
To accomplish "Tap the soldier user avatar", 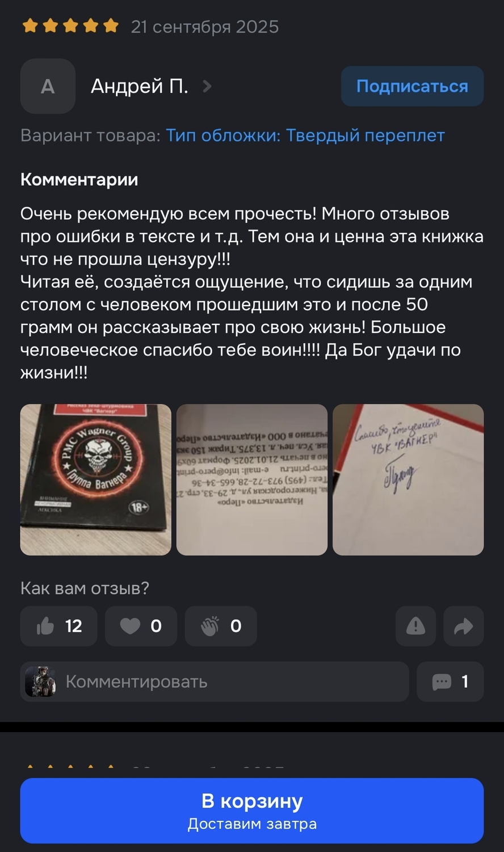I will click(40, 682).
